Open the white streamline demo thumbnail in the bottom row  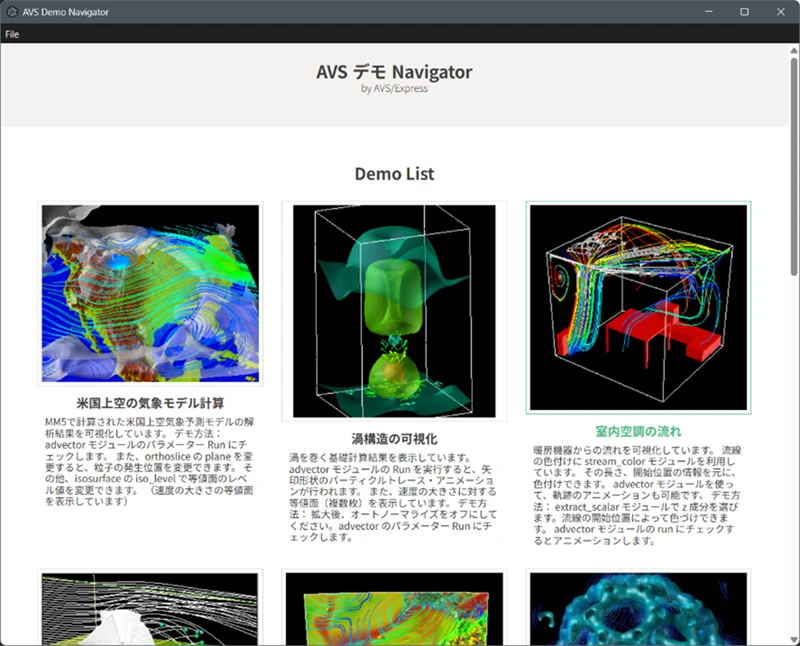pos(150,607)
